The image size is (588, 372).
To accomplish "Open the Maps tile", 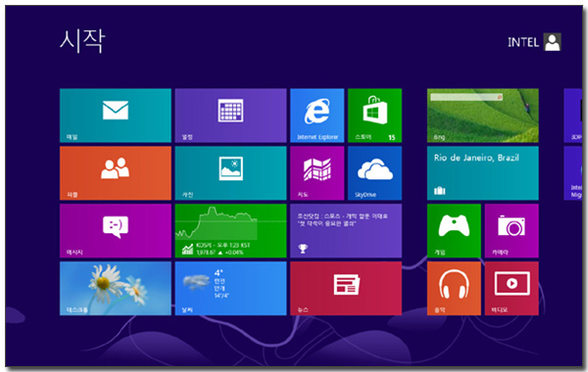I will (317, 173).
